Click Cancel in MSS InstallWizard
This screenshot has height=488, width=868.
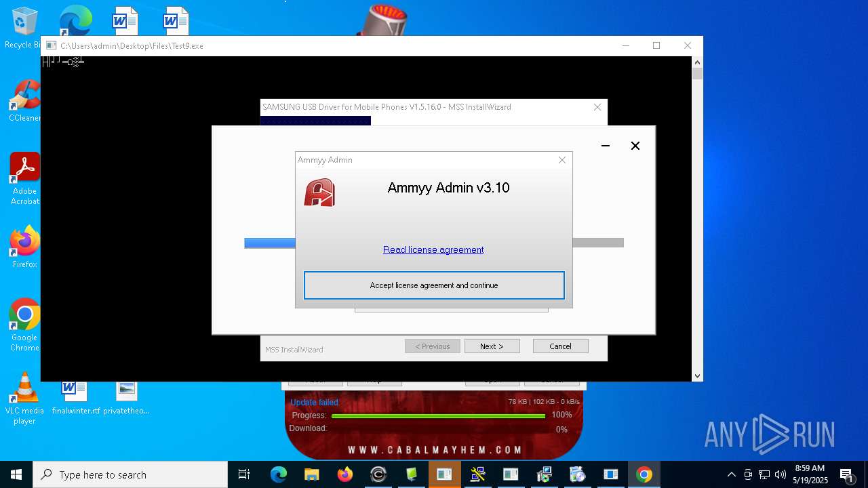coord(560,346)
